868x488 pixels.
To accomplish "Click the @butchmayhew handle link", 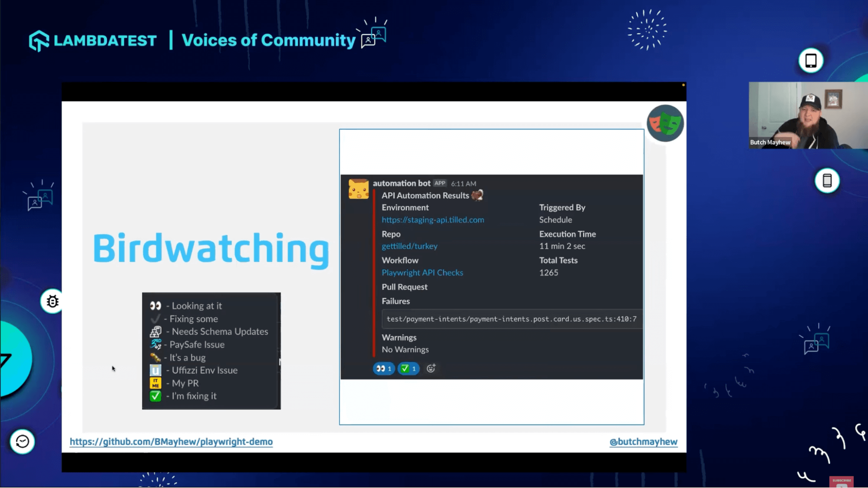I will coord(643,442).
